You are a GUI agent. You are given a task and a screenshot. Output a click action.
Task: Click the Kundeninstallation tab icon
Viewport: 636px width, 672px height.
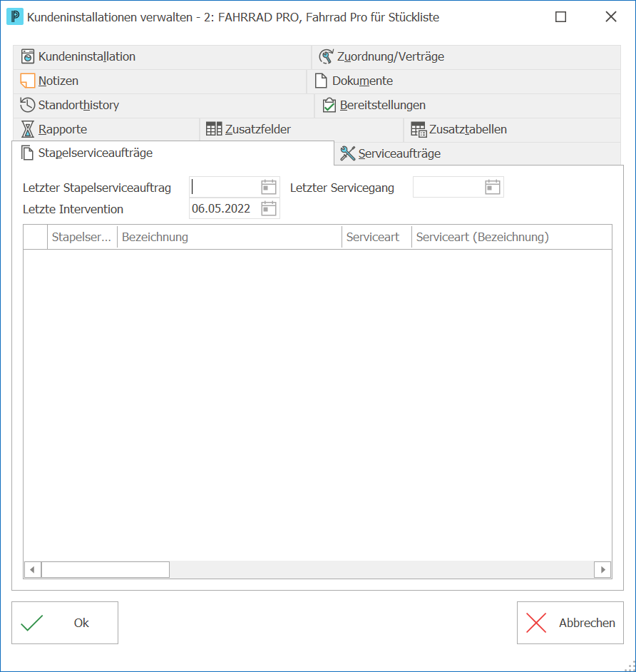(x=28, y=56)
